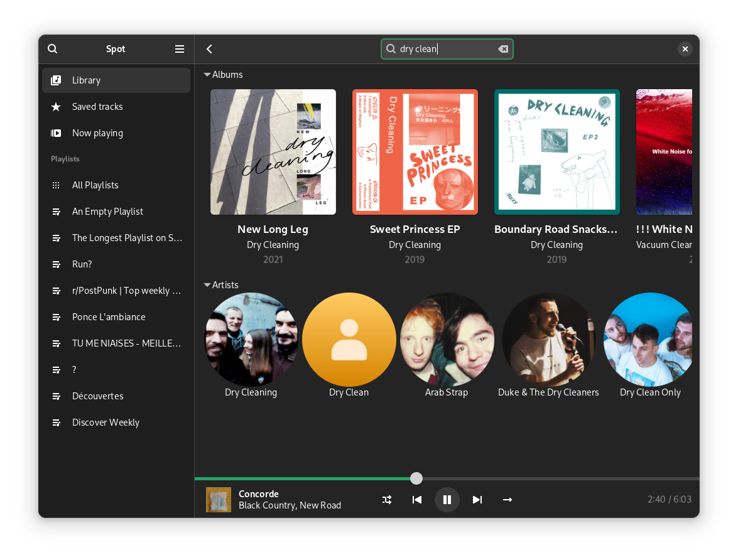Toggle the repeat mode arrow button
The height and width of the screenshot is (560, 738).
(507, 500)
